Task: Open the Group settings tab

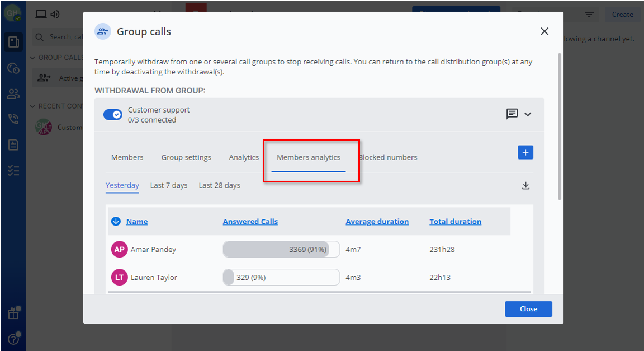Action: coord(186,157)
